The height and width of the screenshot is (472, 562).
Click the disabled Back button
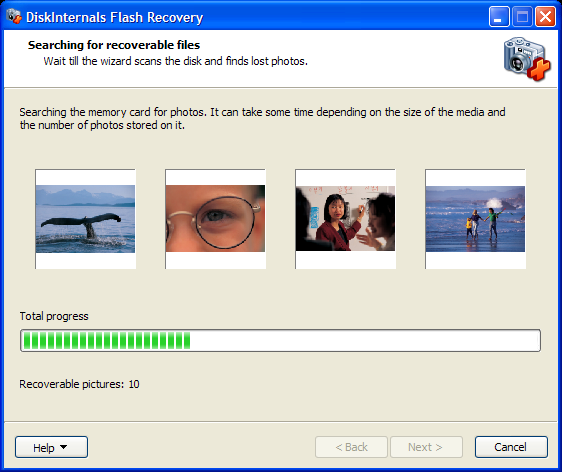pos(351,447)
